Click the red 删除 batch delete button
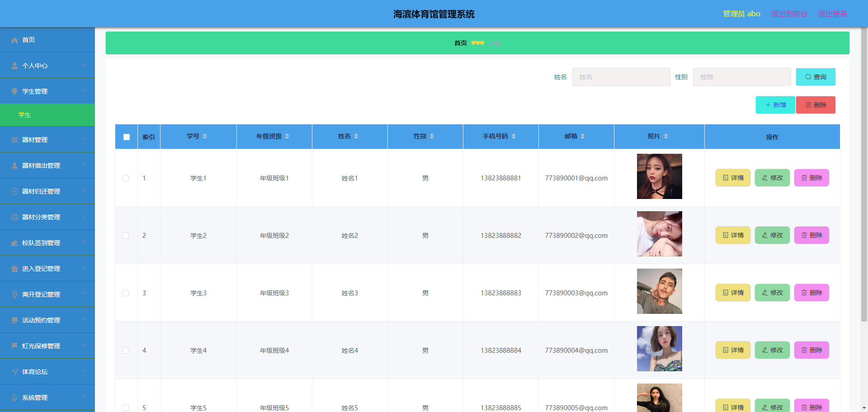 point(816,105)
